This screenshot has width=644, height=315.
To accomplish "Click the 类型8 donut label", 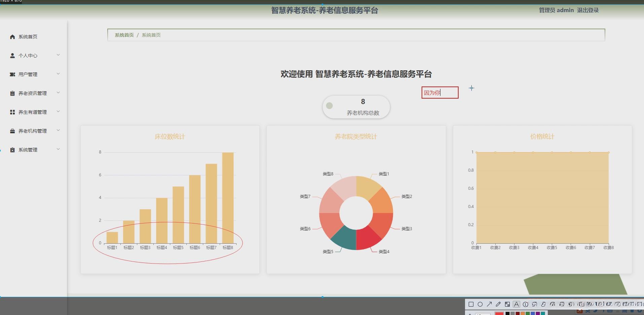I will (328, 174).
